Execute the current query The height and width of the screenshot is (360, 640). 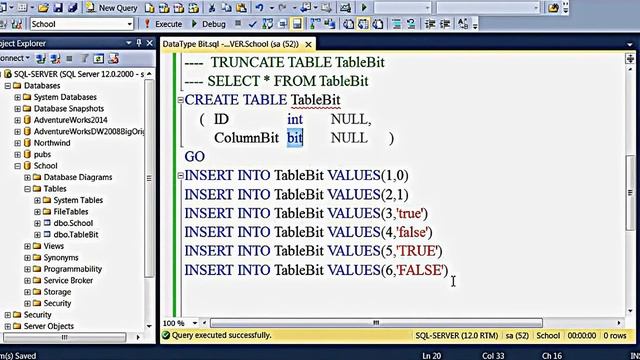[x=163, y=24]
